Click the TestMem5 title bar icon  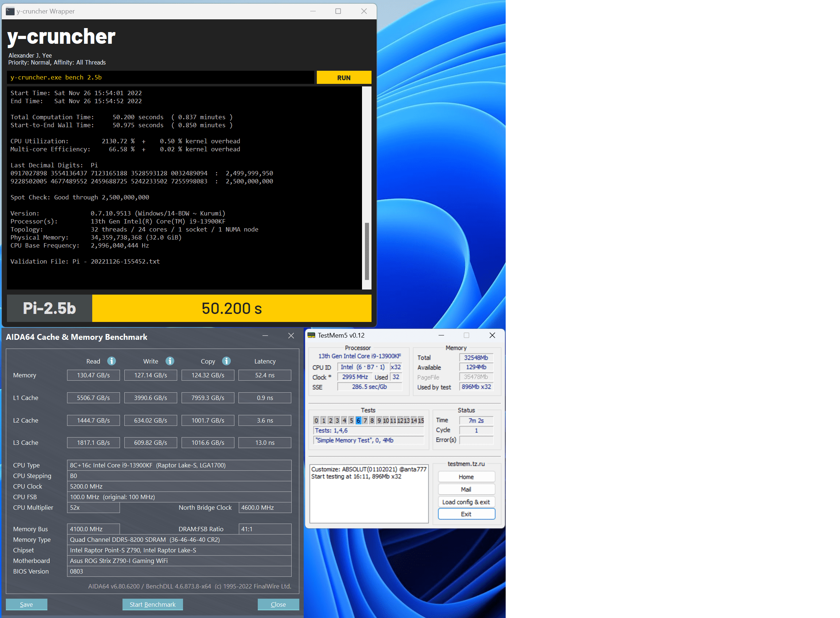click(311, 335)
